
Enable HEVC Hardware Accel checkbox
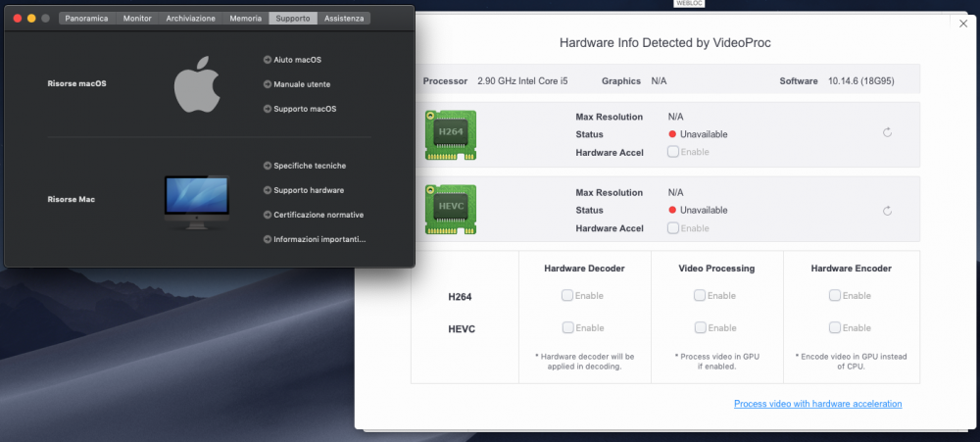tap(673, 228)
